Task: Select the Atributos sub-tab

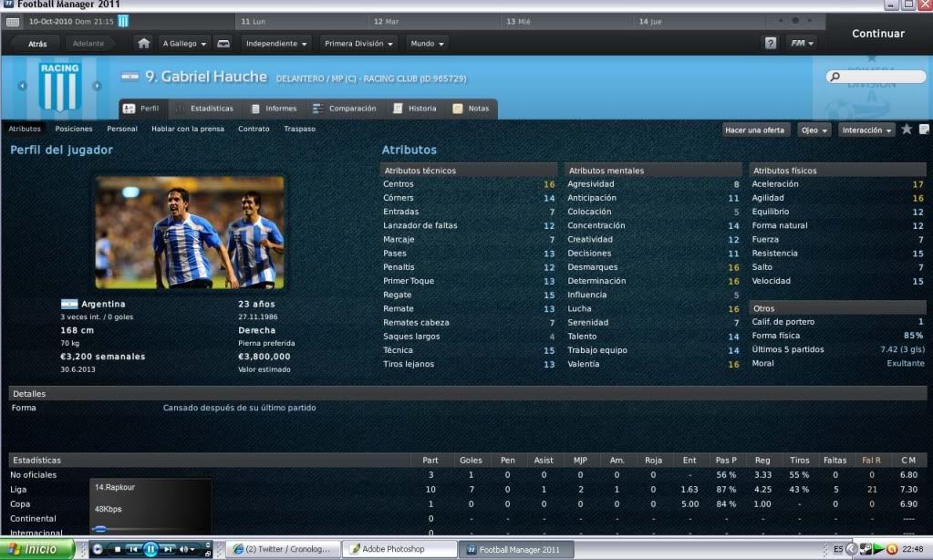Action: (25, 129)
